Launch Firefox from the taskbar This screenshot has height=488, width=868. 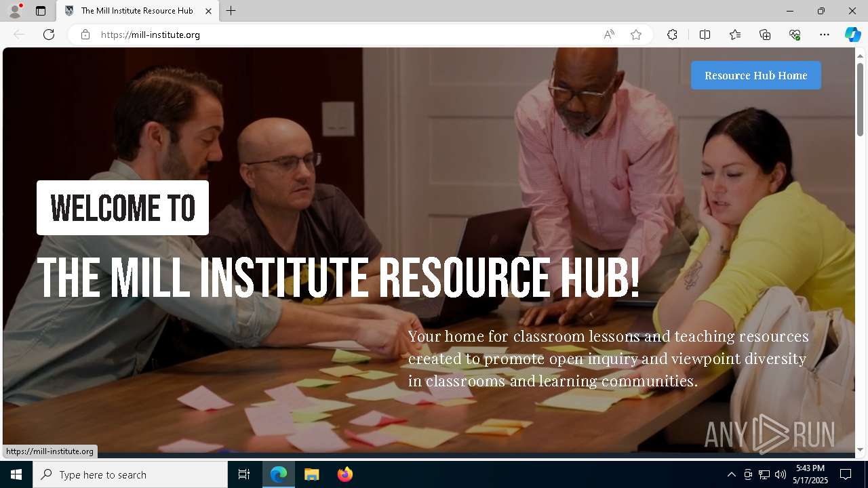pyautogui.click(x=345, y=474)
